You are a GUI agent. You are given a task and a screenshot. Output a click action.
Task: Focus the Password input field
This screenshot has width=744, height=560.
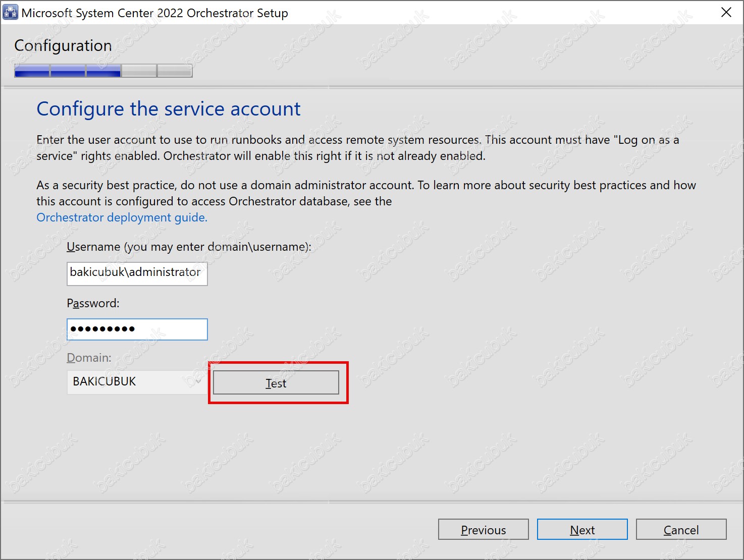137,329
